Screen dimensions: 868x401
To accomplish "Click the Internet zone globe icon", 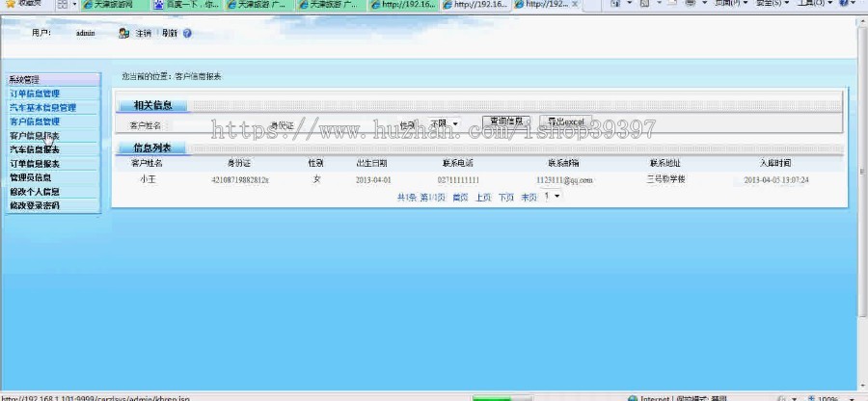I will click(633, 398).
